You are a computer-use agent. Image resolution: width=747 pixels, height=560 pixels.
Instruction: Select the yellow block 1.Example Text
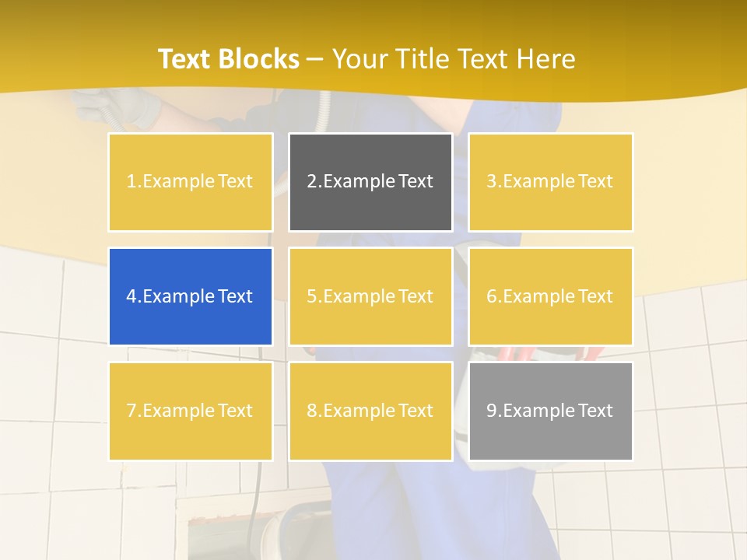(190, 182)
